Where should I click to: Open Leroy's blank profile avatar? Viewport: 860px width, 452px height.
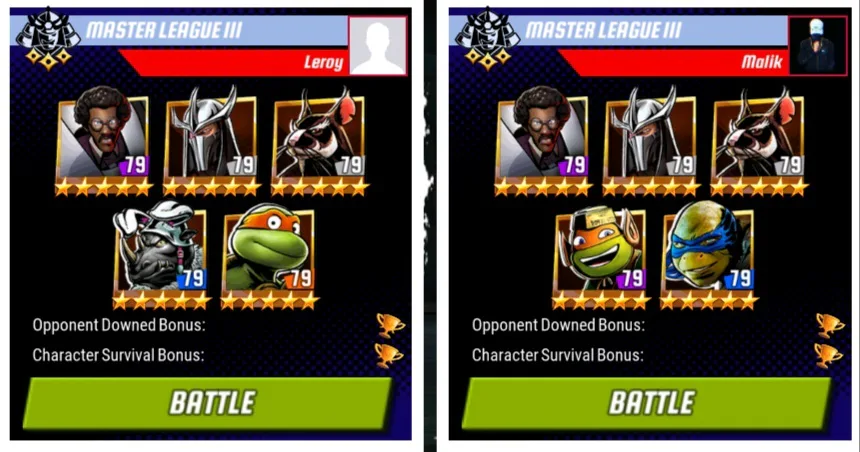point(378,46)
